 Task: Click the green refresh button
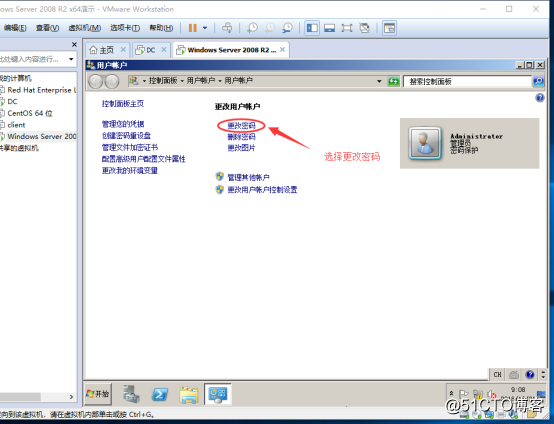click(394, 82)
